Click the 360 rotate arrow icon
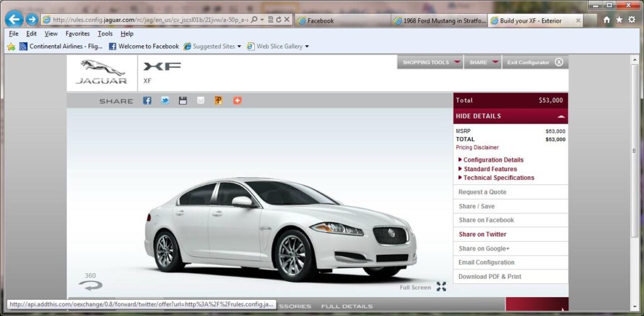 pyautogui.click(x=91, y=285)
